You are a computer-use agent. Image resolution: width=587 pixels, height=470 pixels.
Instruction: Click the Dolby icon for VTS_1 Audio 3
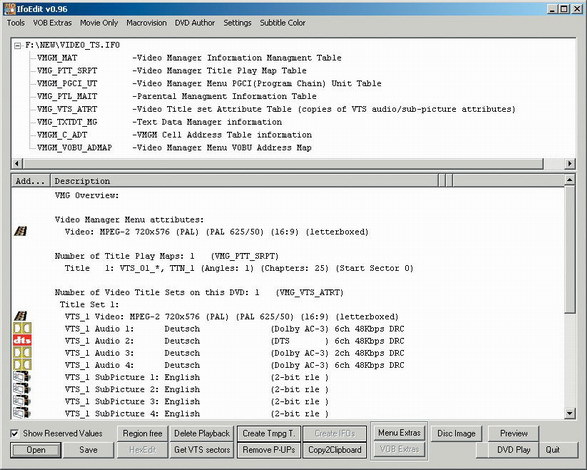(x=22, y=353)
